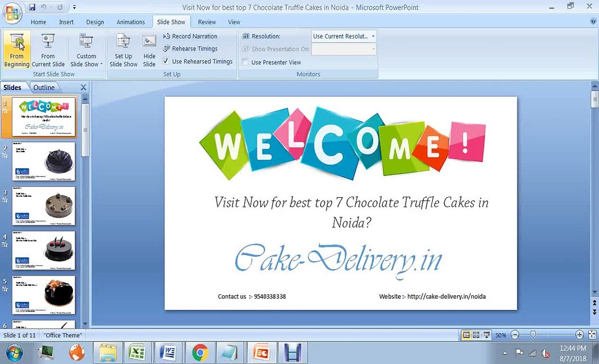This screenshot has width=599, height=364.
Task: Select slide 3 thumbnail
Action: pyautogui.click(x=44, y=206)
